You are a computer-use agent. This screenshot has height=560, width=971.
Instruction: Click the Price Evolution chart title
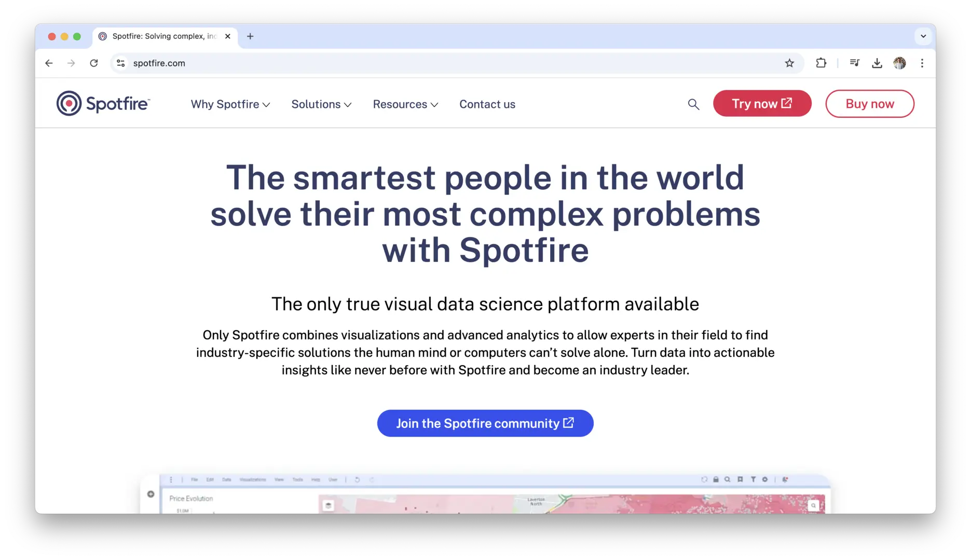click(191, 498)
